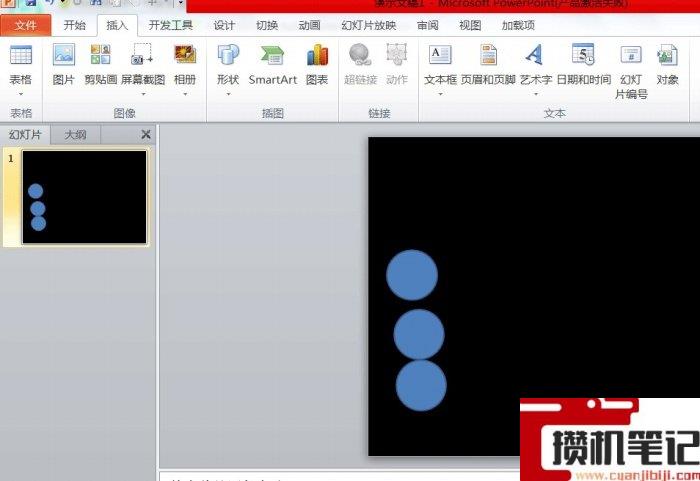Expand the 形状 dropdown arrow

[x=228, y=94]
